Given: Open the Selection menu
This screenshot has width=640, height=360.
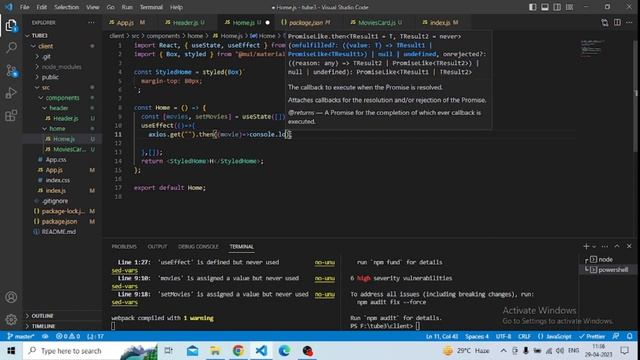Looking at the screenshot, I should [66, 7].
